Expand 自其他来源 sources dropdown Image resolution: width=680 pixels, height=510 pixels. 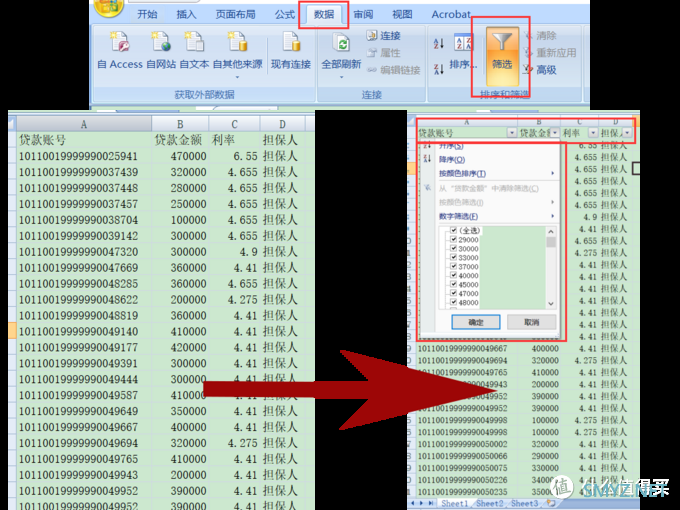[x=237, y=77]
